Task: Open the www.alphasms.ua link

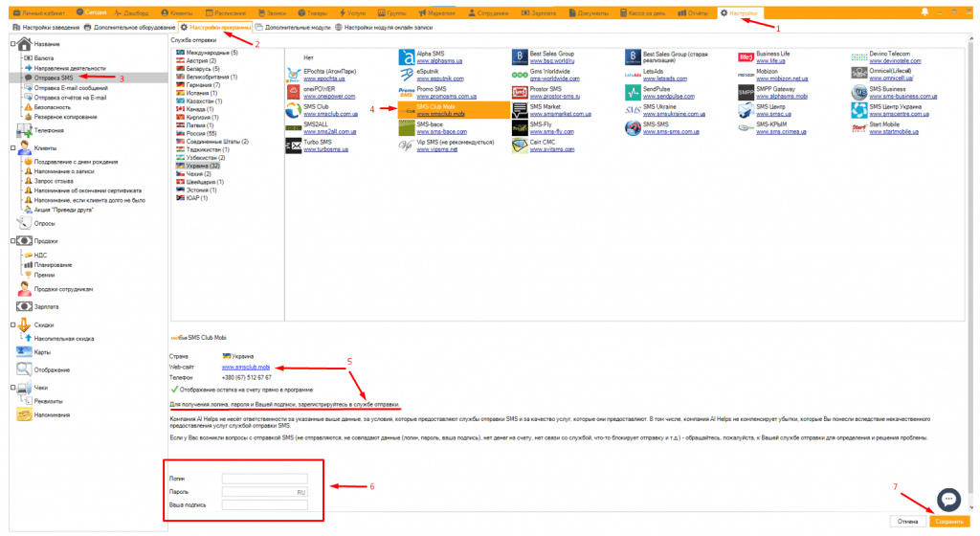Action: click(439, 61)
